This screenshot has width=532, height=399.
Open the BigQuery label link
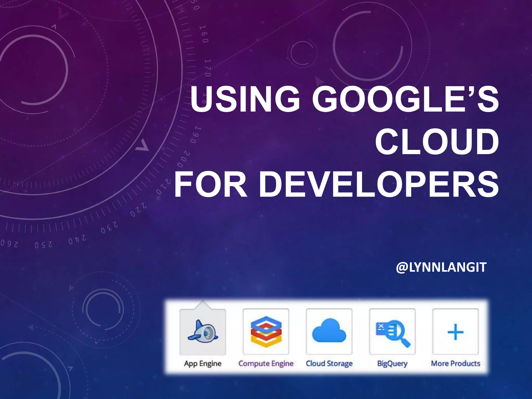click(x=392, y=364)
